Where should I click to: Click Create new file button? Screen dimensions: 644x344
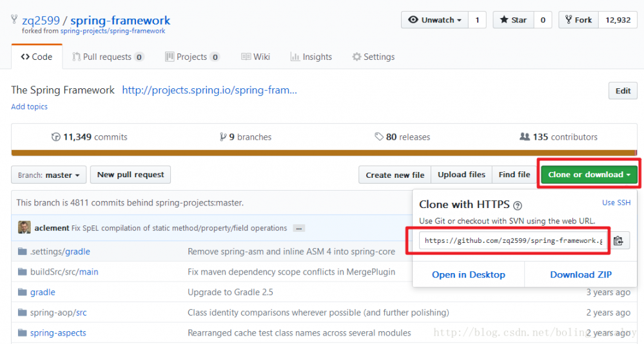[x=395, y=175]
